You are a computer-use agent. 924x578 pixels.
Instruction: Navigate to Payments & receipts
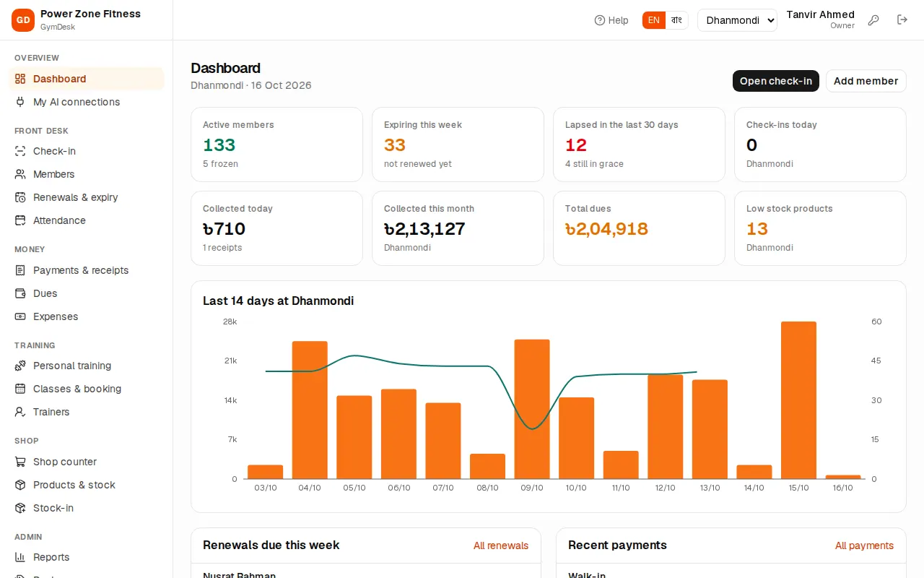pyautogui.click(x=87, y=270)
